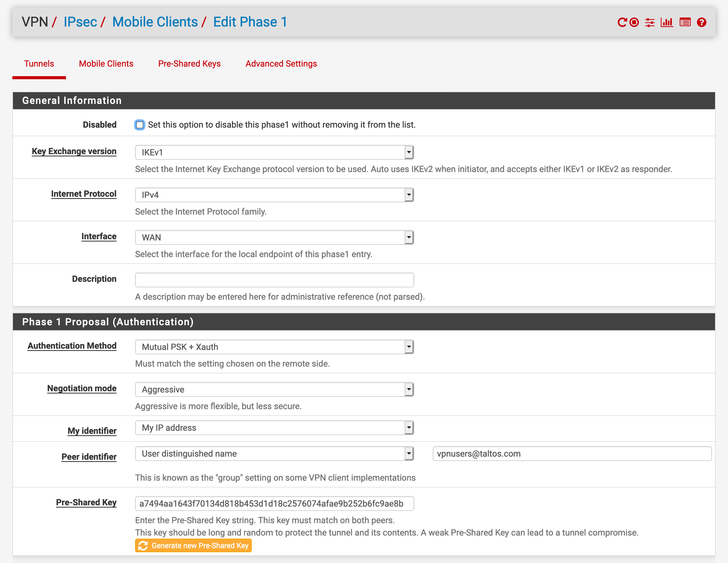The width and height of the screenshot is (728, 563).
Task: Open My identifier dropdown
Action: click(x=274, y=428)
